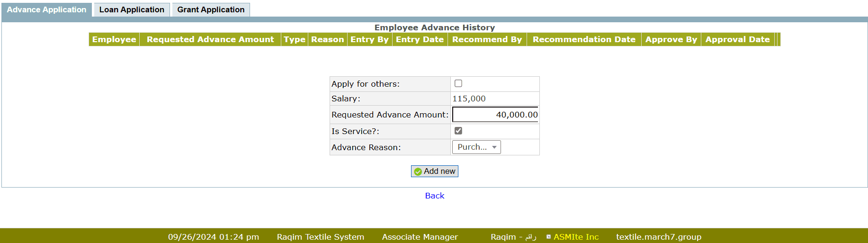Image resolution: width=868 pixels, height=243 pixels.
Task: Follow the Back link
Action: tap(434, 196)
